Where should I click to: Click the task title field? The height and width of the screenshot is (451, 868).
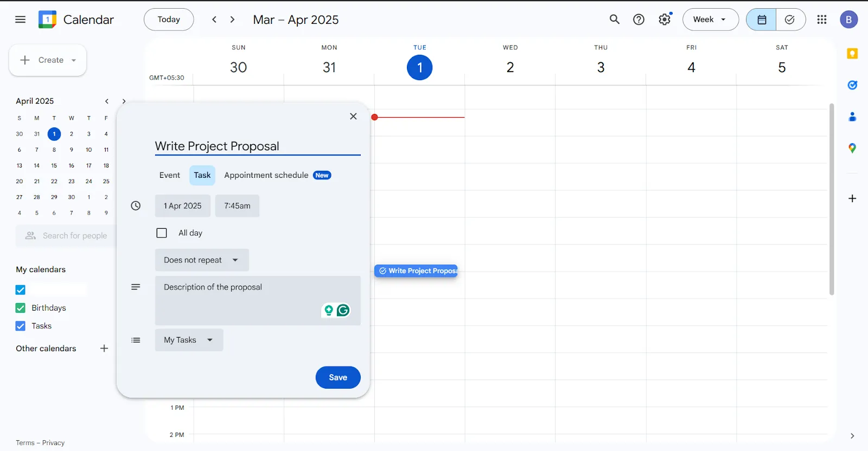[258, 146]
